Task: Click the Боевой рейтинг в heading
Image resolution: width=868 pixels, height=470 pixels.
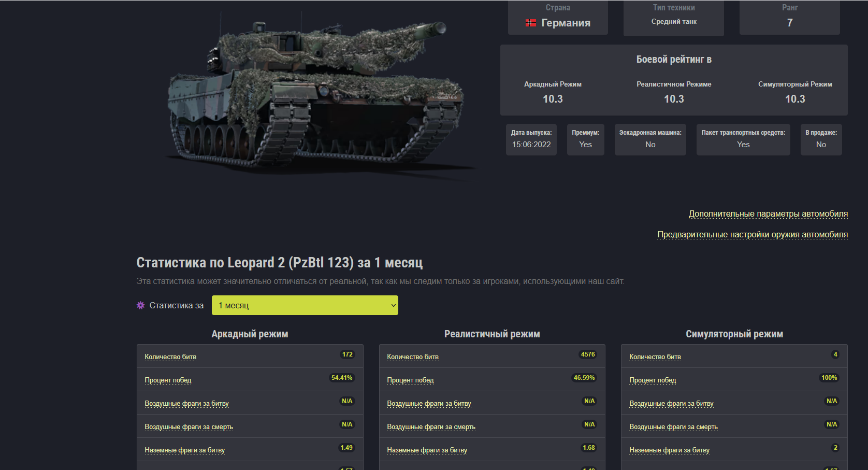Action: point(674,60)
